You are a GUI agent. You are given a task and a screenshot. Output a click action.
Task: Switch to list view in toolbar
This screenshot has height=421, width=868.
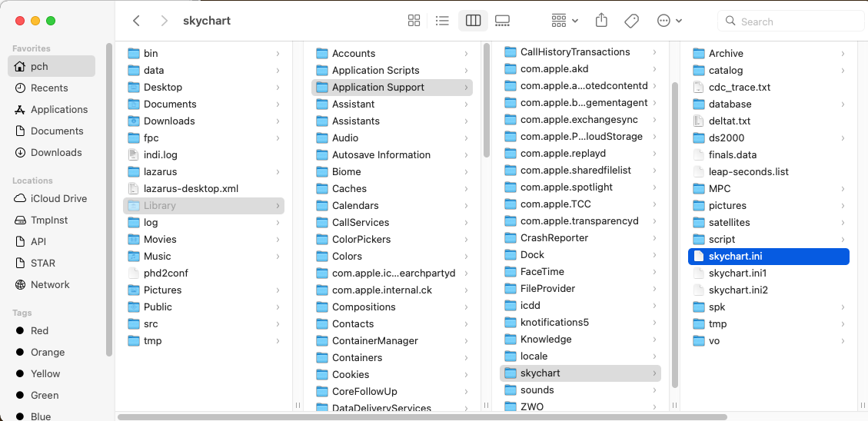442,21
